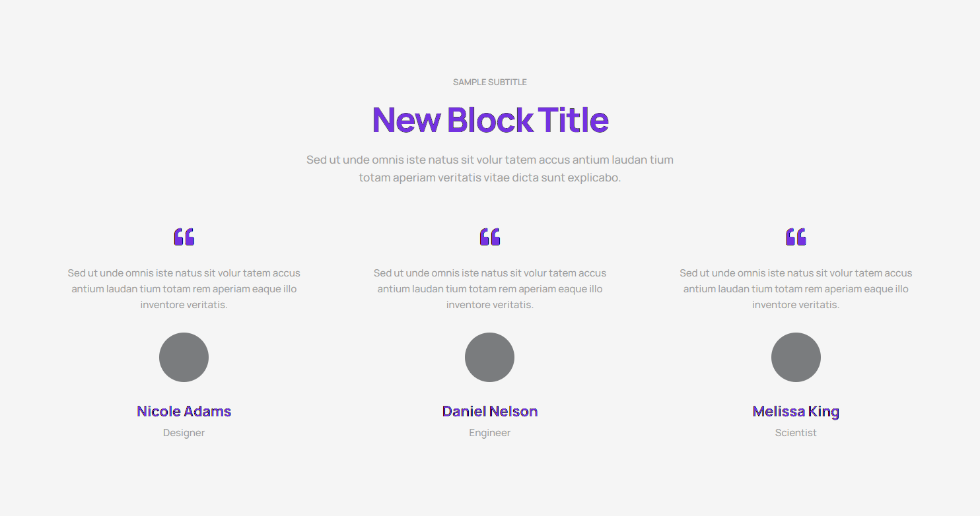
Task: Click the quote icon above Daniel Nelson's testimonial
Action: [x=490, y=237]
